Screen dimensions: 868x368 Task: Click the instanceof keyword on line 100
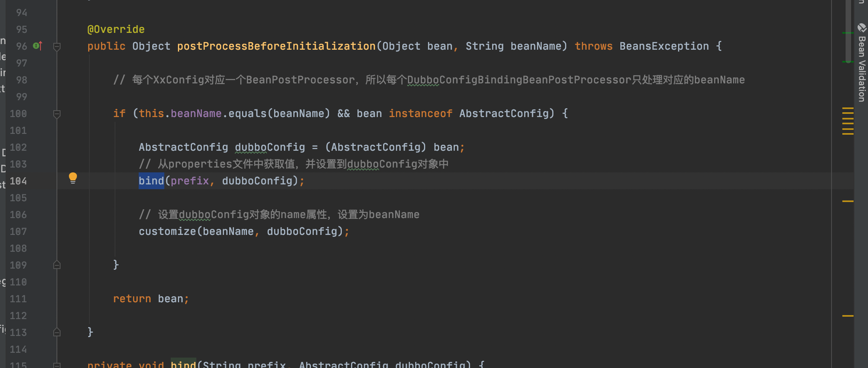tap(420, 113)
